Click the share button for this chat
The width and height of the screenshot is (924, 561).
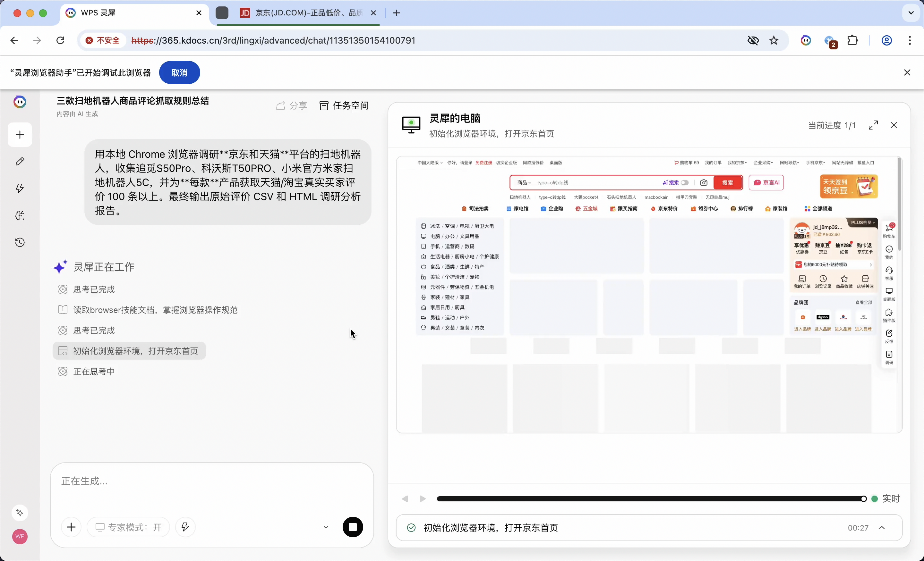click(291, 106)
